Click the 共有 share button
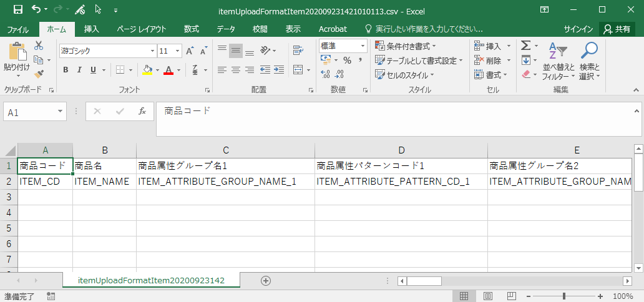This screenshot has width=644, height=302. pyautogui.click(x=617, y=29)
